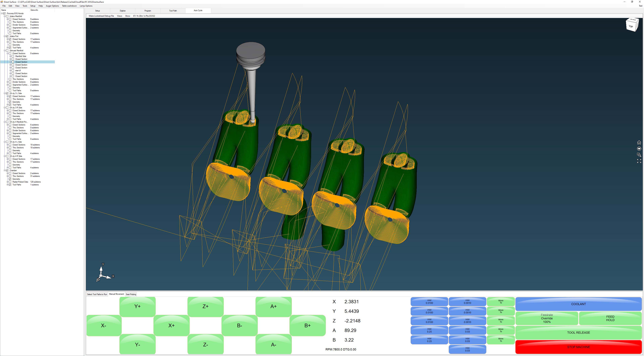Switch to the Program tab
Viewport: 644px width, 356px height.
coord(148,11)
